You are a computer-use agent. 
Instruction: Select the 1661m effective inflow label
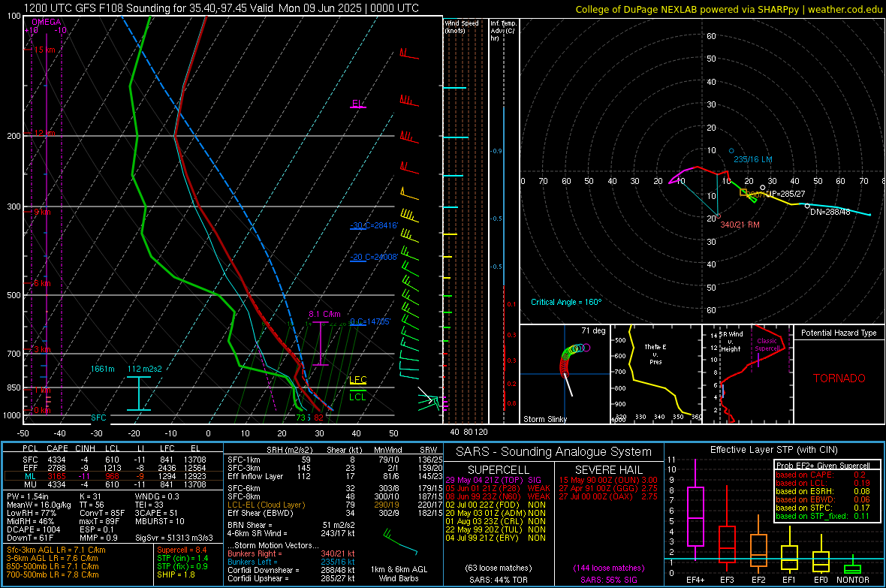pyautogui.click(x=103, y=369)
